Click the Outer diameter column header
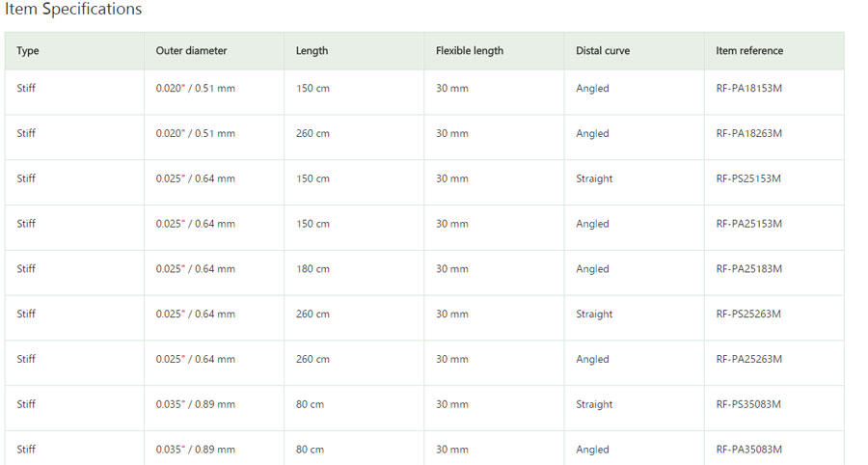The height and width of the screenshot is (465, 868). coord(191,51)
